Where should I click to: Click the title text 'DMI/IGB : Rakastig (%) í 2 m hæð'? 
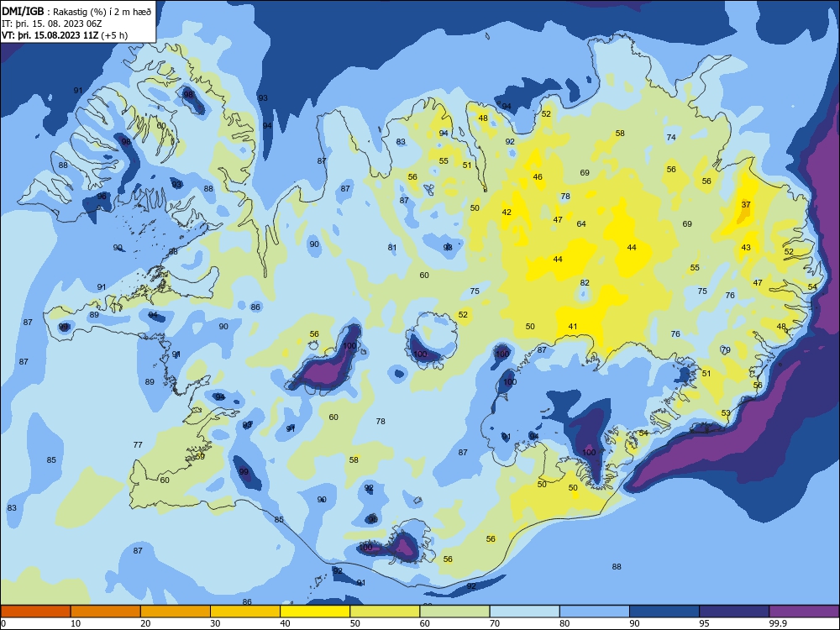tap(76, 11)
